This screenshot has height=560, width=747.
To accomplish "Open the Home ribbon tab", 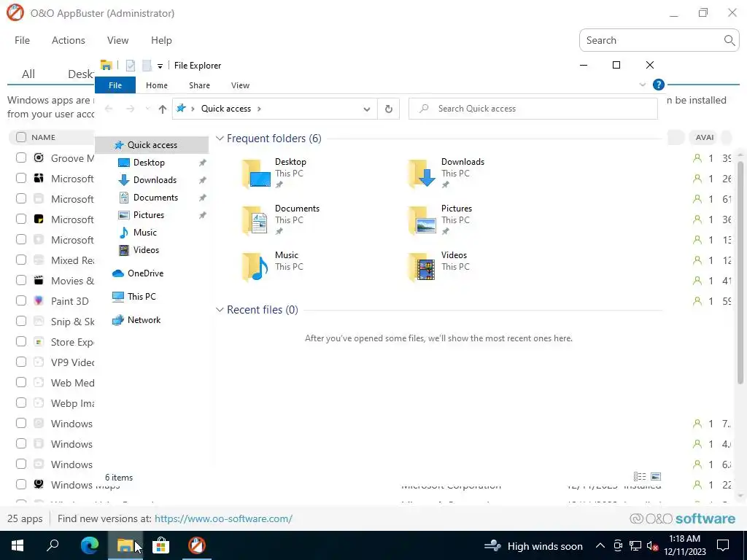I will click(157, 85).
